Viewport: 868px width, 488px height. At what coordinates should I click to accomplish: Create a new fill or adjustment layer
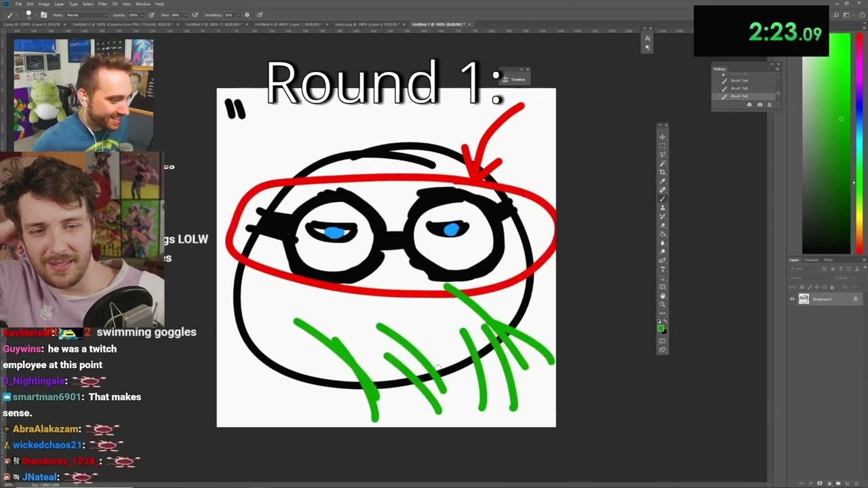coord(829,483)
